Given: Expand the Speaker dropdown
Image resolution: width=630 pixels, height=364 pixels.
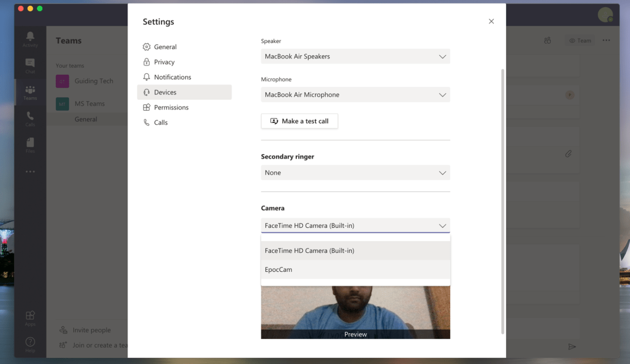Looking at the screenshot, I should (x=355, y=57).
